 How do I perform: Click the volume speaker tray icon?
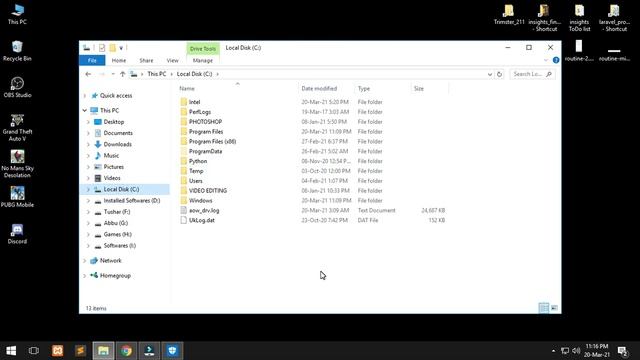pyautogui.click(x=576, y=351)
